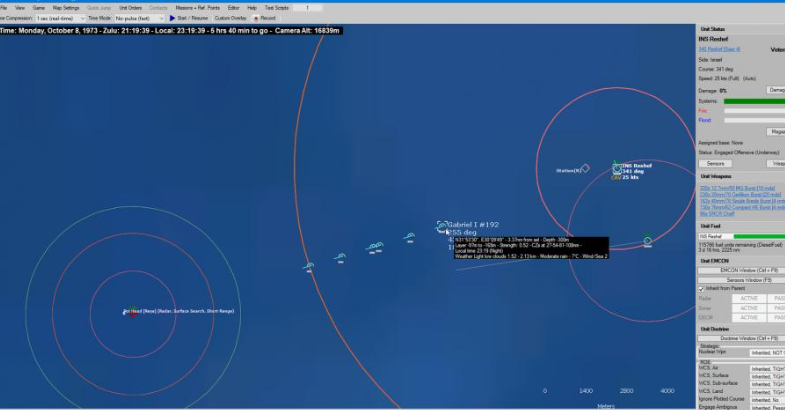Set Sonar EMCON to ACTIVE

coord(748,308)
